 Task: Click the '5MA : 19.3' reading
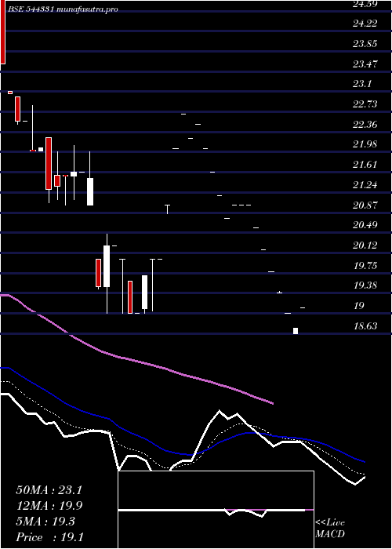45,522
